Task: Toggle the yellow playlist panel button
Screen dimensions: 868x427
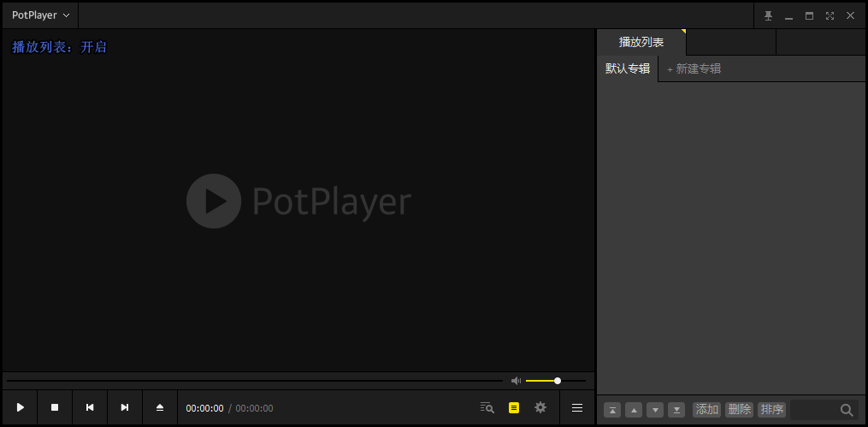Action: [514, 408]
